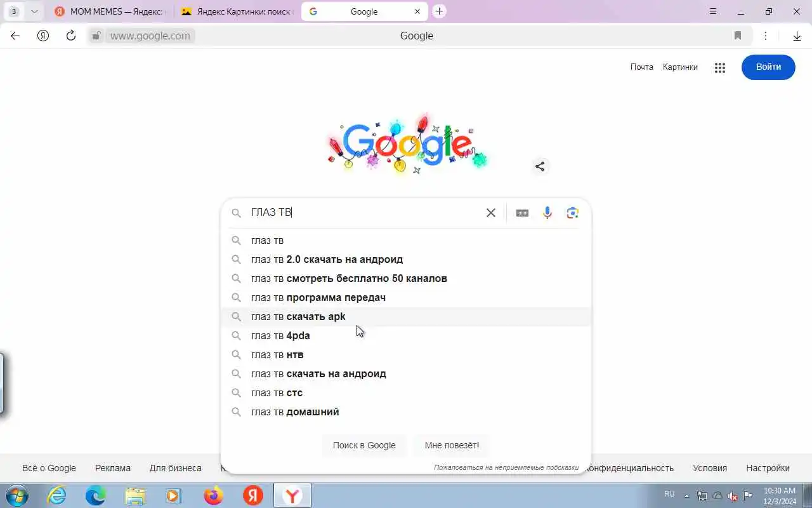Open the hamburger browser menu in the title bar
The height and width of the screenshot is (508, 812).
click(713, 11)
